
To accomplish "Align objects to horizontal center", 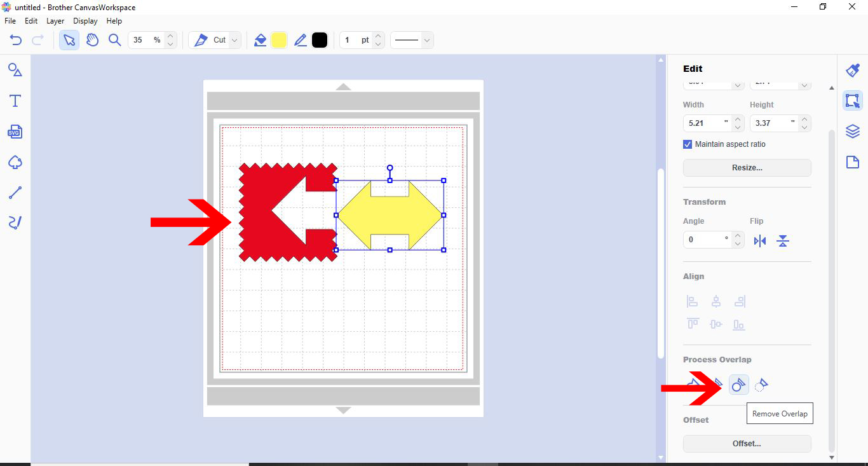I will [x=716, y=301].
